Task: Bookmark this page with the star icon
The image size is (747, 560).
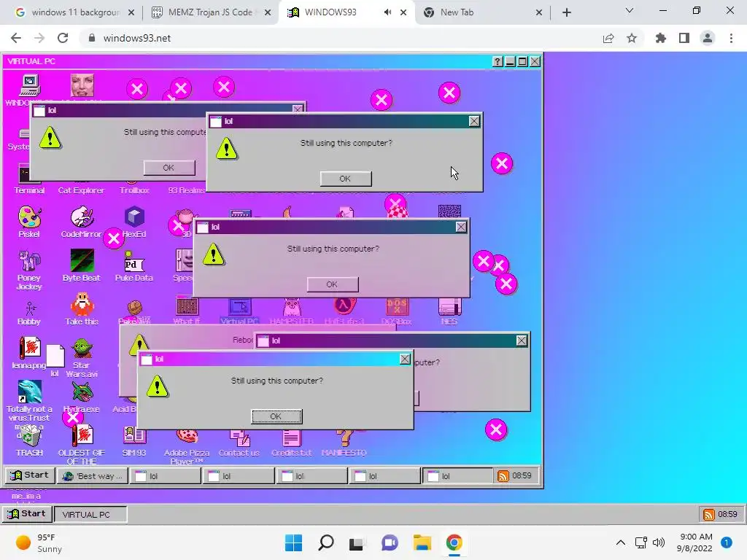Action: coord(632,38)
